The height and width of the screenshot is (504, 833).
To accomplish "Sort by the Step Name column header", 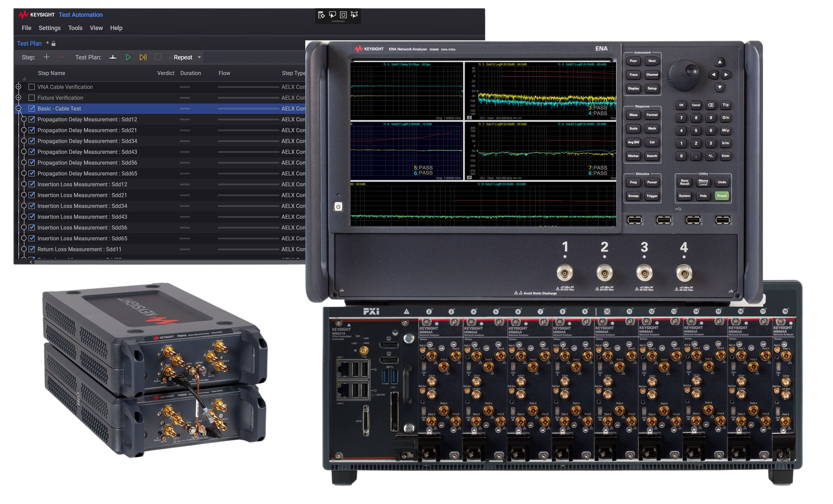I will (51, 73).
